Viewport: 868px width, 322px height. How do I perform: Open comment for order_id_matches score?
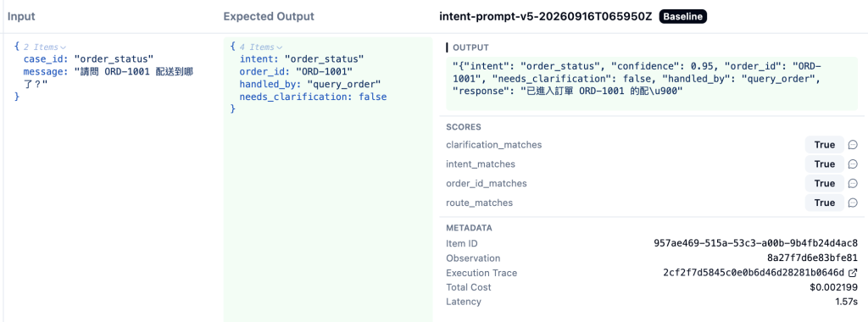(853, 184)
